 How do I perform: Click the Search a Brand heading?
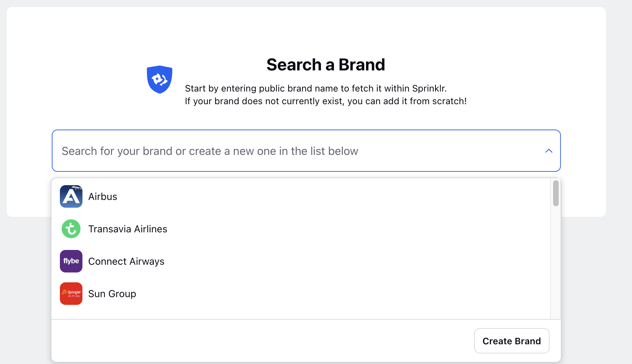point(326,65)
